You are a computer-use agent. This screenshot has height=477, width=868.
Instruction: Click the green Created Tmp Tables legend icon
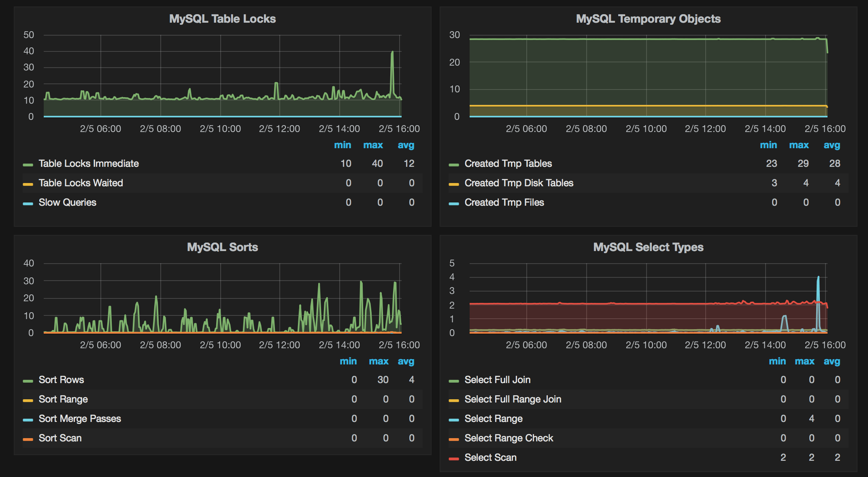[453, 164]
